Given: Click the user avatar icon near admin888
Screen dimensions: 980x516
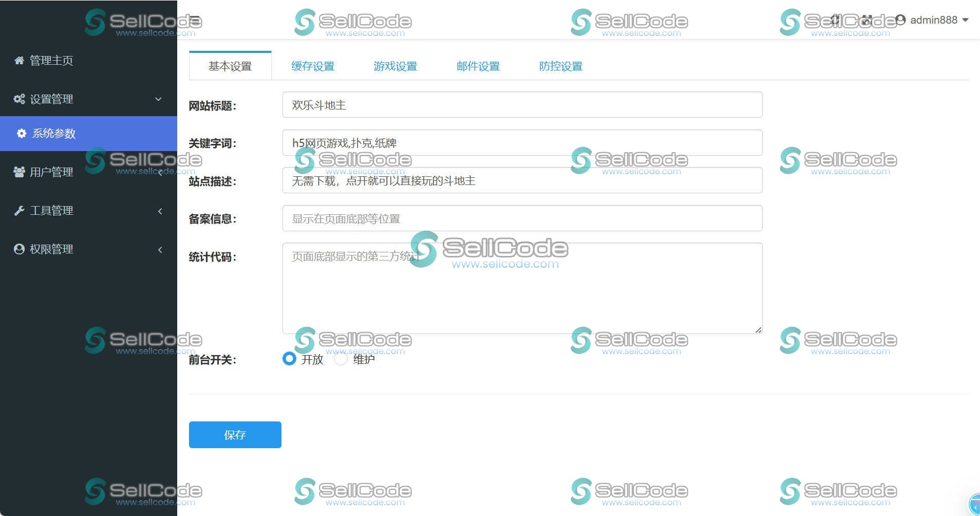Looking at the screenshot, I should click(x=900, y=20).
